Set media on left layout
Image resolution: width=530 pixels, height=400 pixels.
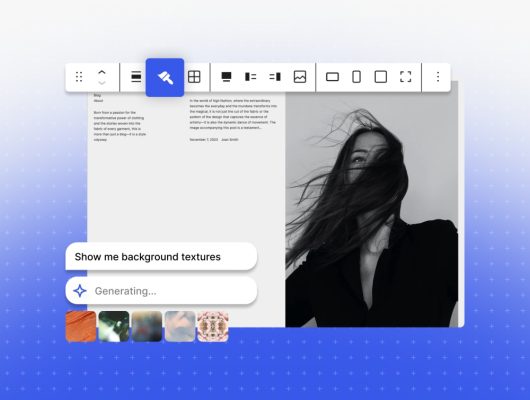[250, 77]
